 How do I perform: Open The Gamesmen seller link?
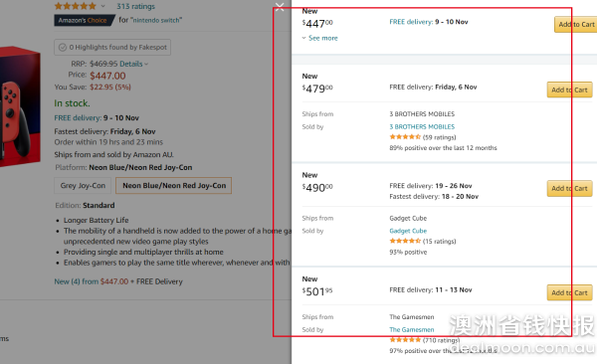412,330
